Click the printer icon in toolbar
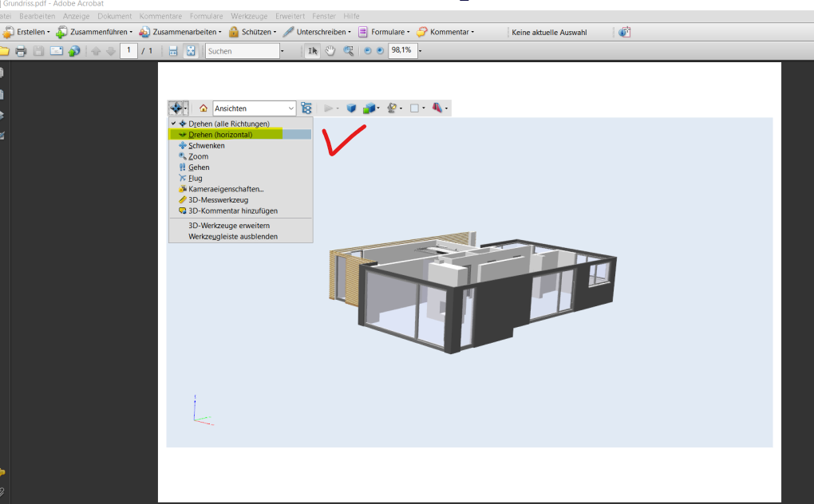Viewport: 814px width, 504px height. coord(21,51)
